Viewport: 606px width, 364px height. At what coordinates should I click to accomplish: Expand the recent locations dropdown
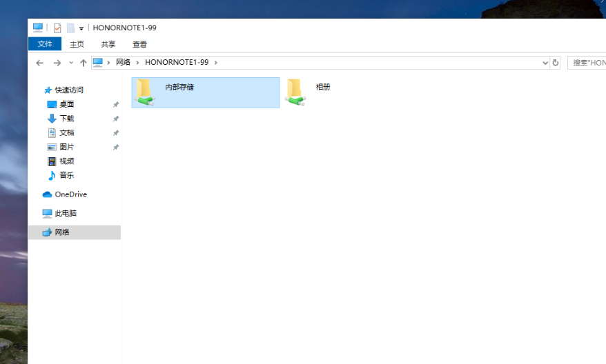click(x=70, y=63)
